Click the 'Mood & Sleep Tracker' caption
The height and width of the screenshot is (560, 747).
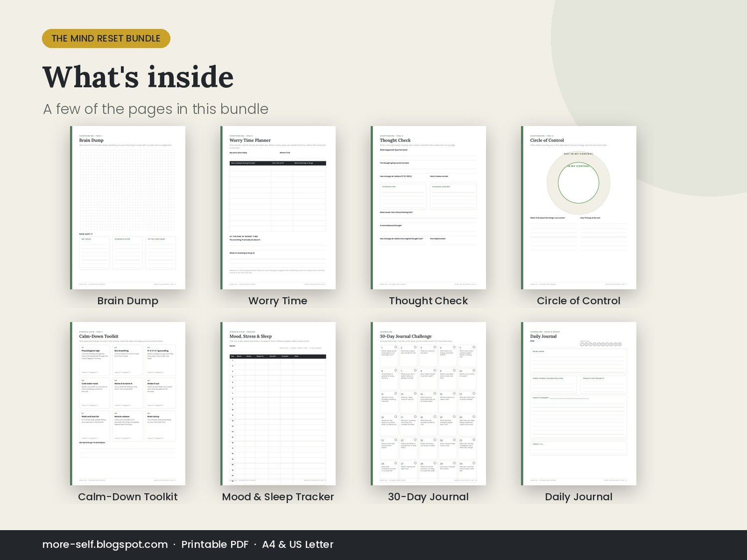tap(278, 497)
